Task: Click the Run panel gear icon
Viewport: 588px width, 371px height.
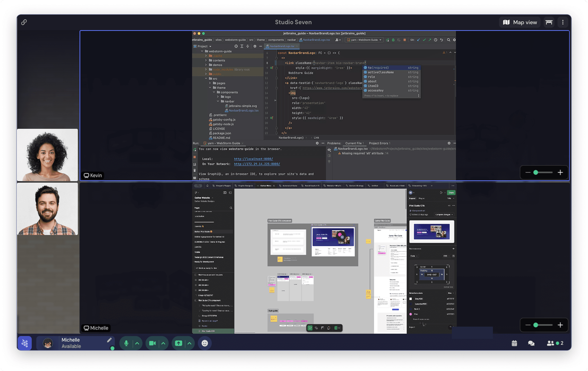Action: 317,143
